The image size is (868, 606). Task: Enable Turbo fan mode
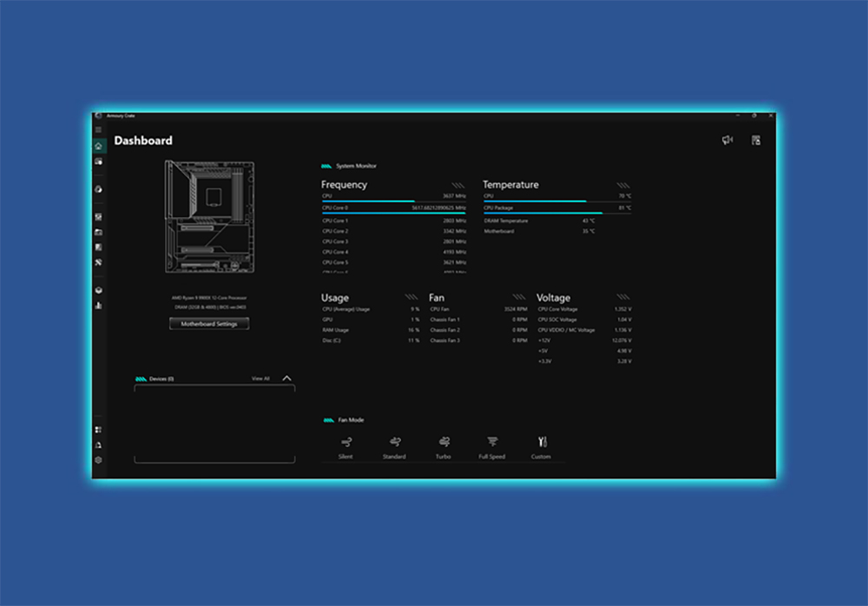point(444,445)
